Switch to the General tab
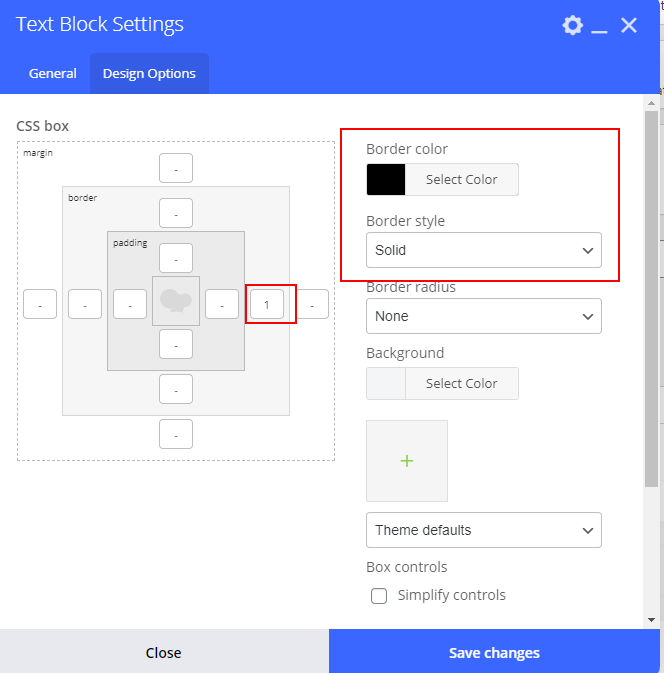This screenshot has width=664, height=673. pyautogui.click(x=52, y=73)
